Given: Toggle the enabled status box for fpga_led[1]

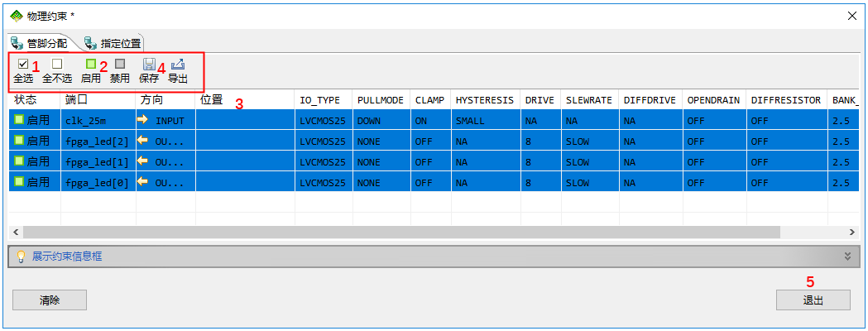Looking at the screenshot, I should click(x=19, y=161).
